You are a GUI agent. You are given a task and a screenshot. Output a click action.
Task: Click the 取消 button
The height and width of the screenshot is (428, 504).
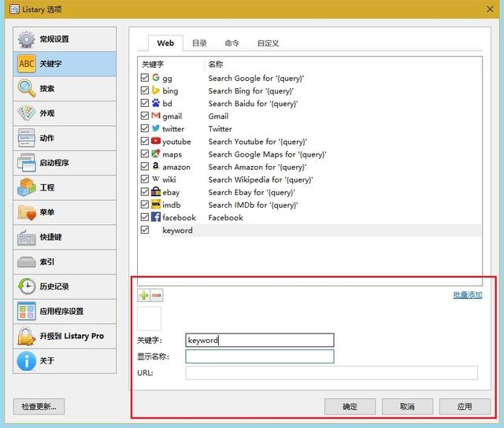[407, 407]
